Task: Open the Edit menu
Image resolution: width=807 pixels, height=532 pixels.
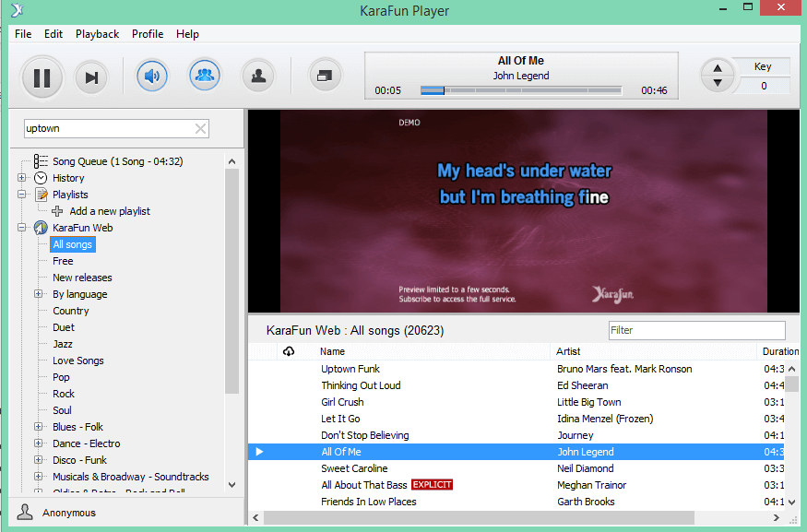Action: point(53,34)
